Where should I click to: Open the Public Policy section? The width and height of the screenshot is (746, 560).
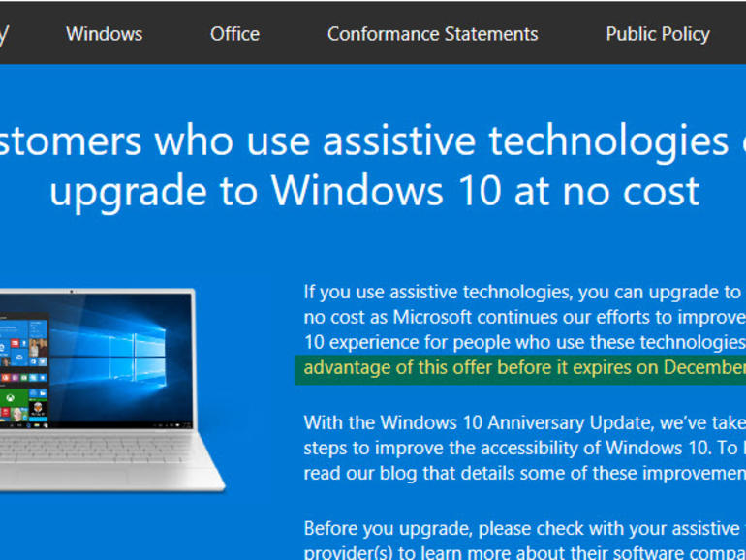658,34
